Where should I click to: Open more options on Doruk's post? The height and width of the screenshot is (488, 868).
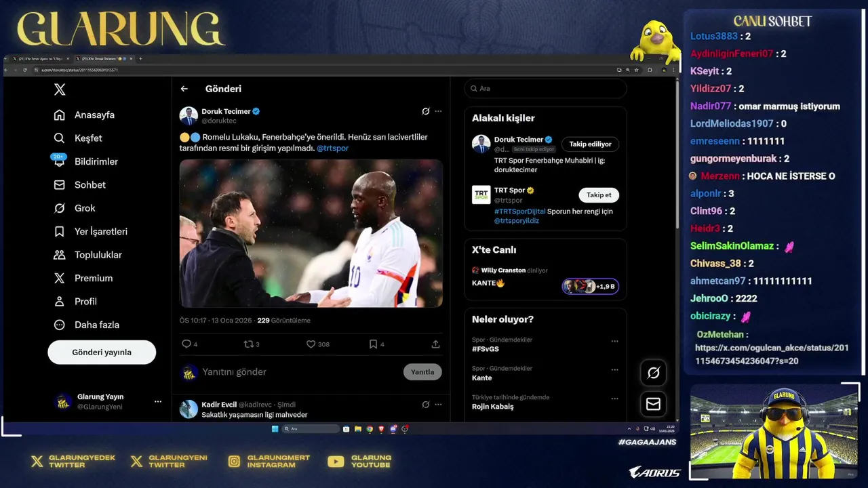click(x=438, y=111)
